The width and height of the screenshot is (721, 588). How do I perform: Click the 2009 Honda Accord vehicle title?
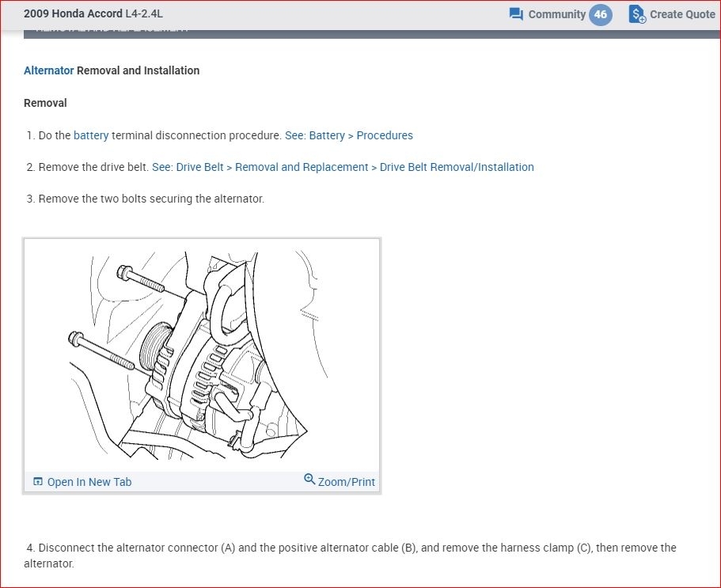pos(73,13)
